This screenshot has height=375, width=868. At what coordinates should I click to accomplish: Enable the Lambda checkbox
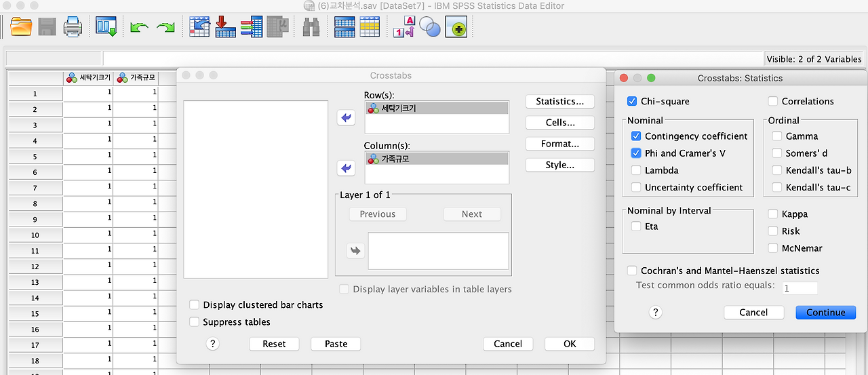pyautogui.click(x=636, y=170)
